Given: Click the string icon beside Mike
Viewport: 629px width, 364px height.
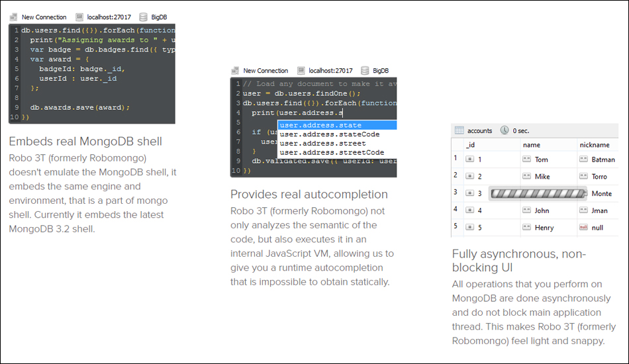Looking at the screenshot, I should point(527,176).
